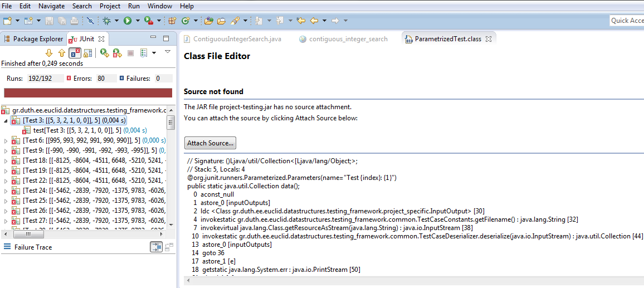This screenshot has width=644, height=288.
Task: Switch to the ContiguousIntegerSearch.java tab
Action: click(236, 39)
